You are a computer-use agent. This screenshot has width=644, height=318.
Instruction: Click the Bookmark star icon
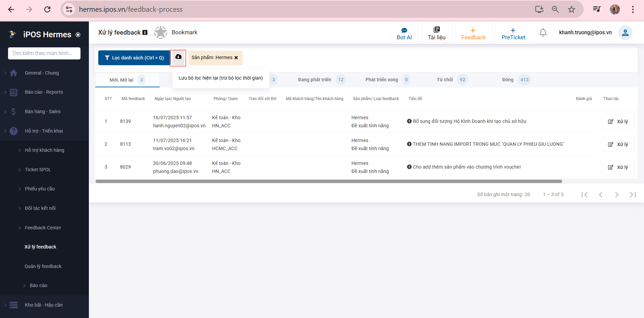click(x=161, y=32)
